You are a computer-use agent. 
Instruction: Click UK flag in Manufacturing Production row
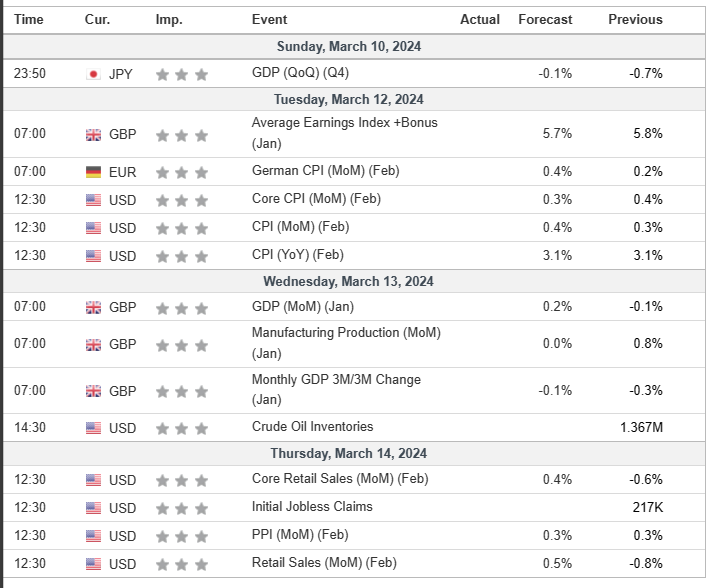pyautogui.click(x=93, y=344)
